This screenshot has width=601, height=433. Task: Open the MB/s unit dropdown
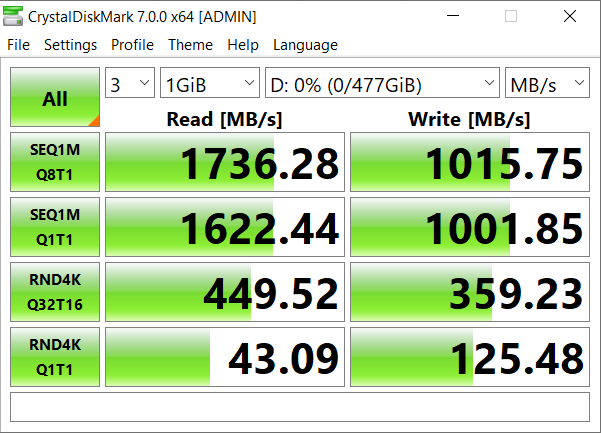click(x=547, y=84)
